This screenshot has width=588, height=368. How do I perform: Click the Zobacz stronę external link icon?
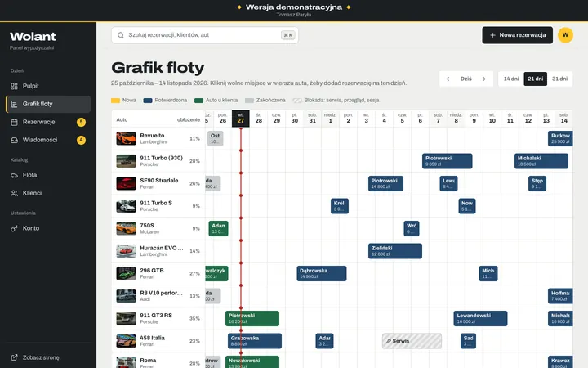point(14,357)
